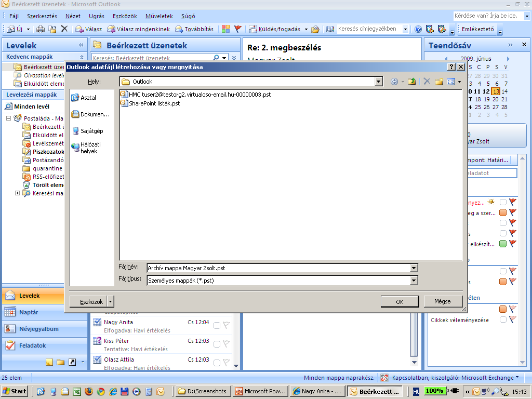The height and width of the screenshot is (399, 532).
Task: Click the green category swatch on elkészít... task
Action: [503, 243]
